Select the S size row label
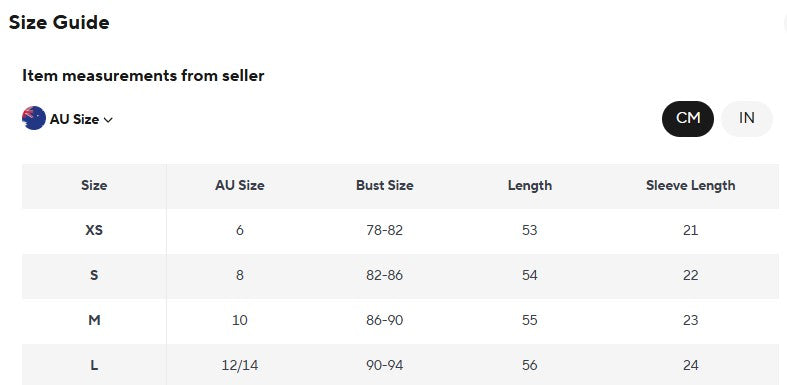 pos(94,276)
